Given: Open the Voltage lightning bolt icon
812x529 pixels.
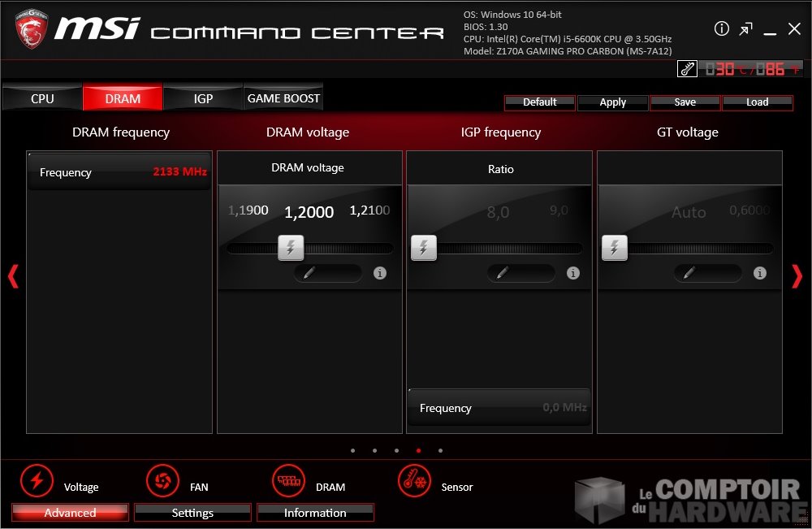Looking at the screenshot, I should 37,480.
